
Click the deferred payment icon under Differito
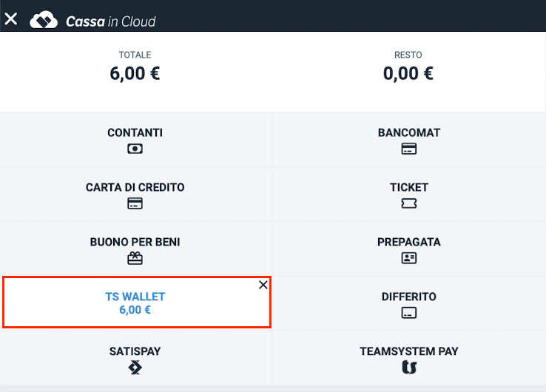point(408,313)
